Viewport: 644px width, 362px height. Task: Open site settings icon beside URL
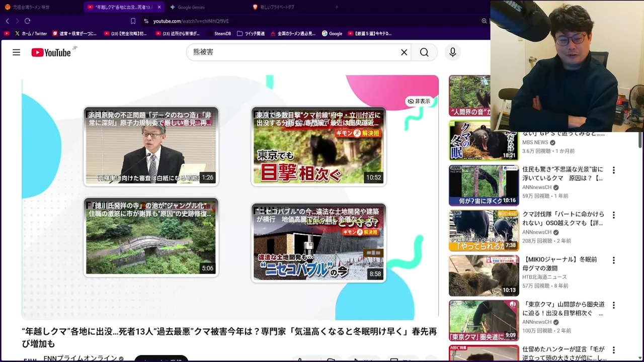146,21
